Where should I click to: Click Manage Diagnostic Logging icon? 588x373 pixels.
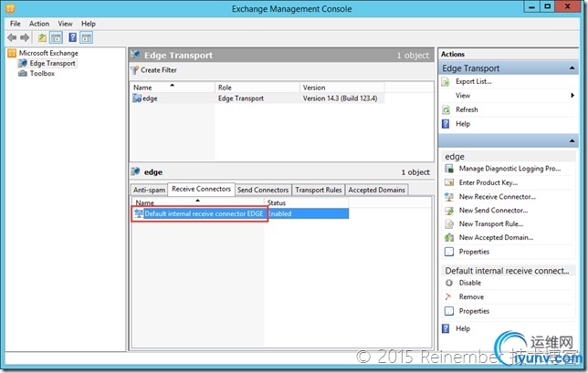(x=449, y=169)
